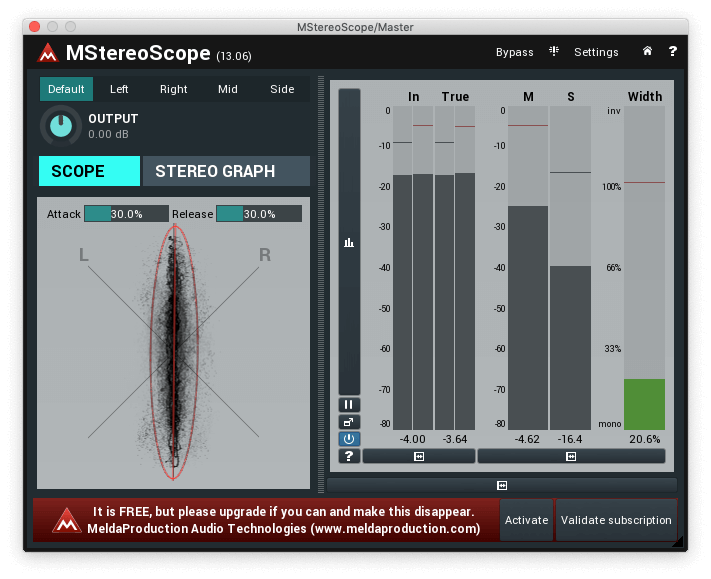Image resolution: width=711 pixels, height=579 pixels.
Task: Click the S meter value -16.4
Action: [x=570, y=439]
